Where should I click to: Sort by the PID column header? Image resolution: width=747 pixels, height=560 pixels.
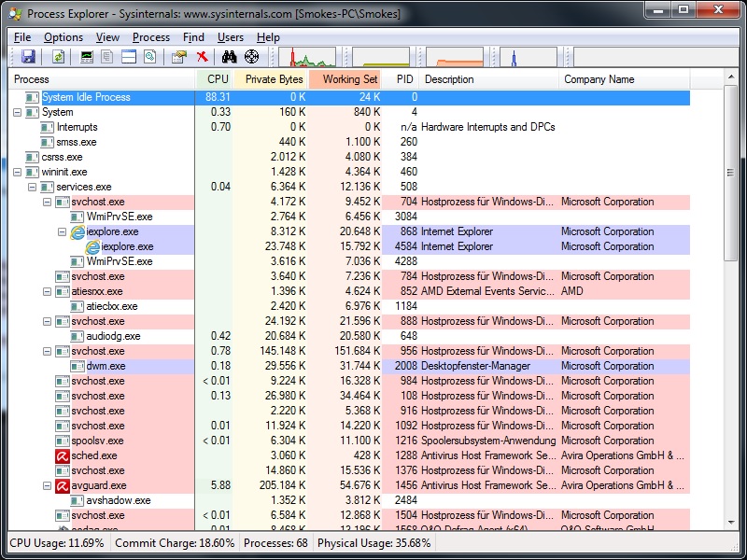[401, 79]
